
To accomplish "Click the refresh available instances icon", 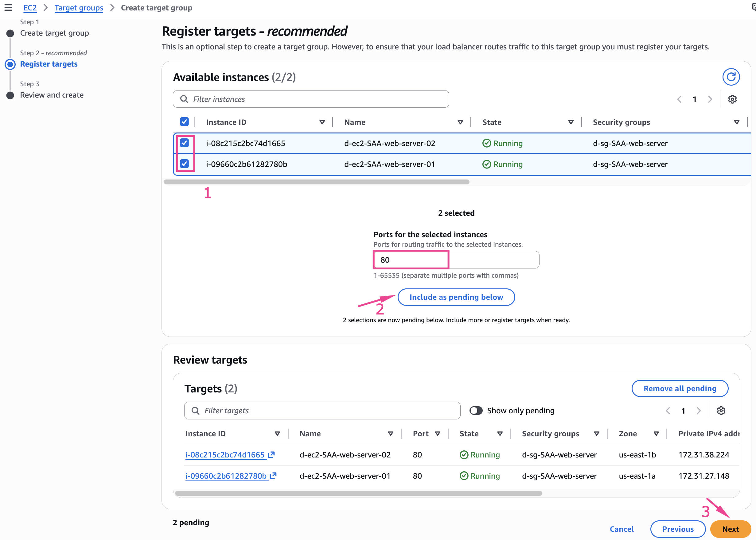I will click(731, 77).
